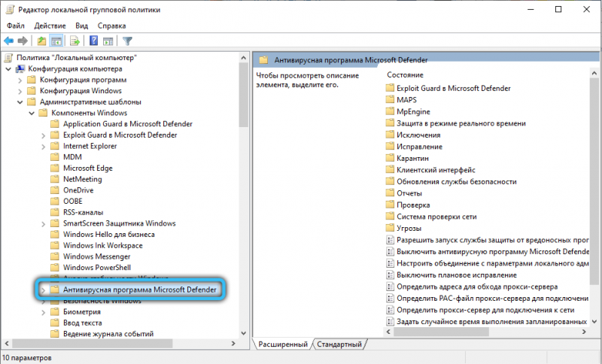602x364 pixels.
Task: Open the Исключения folder
Action: click(418, 135)
